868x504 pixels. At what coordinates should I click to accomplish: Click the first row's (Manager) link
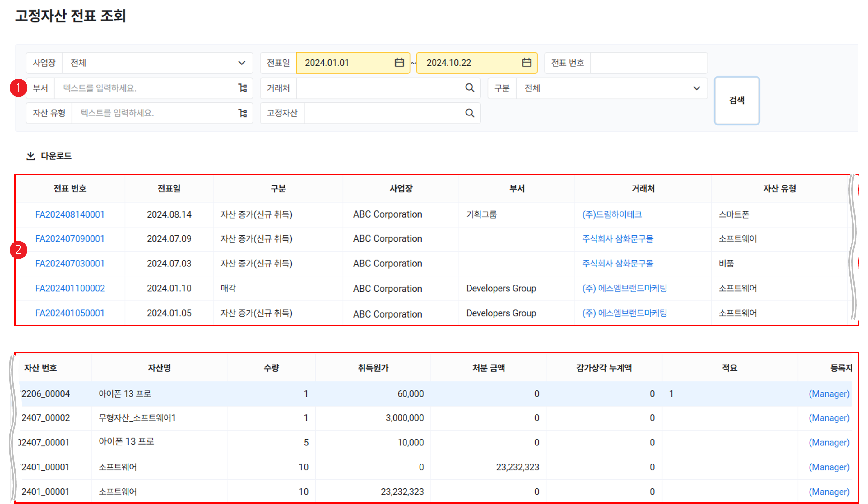click(829, 394)
